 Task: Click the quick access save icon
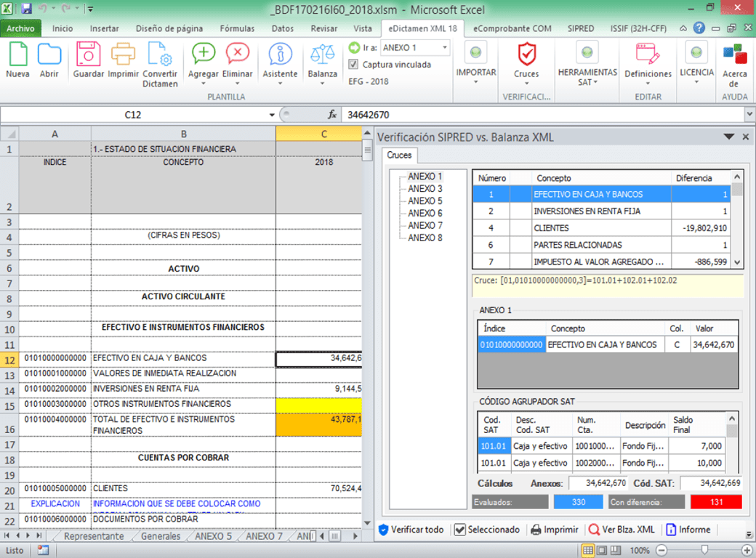tap(26, 8)
